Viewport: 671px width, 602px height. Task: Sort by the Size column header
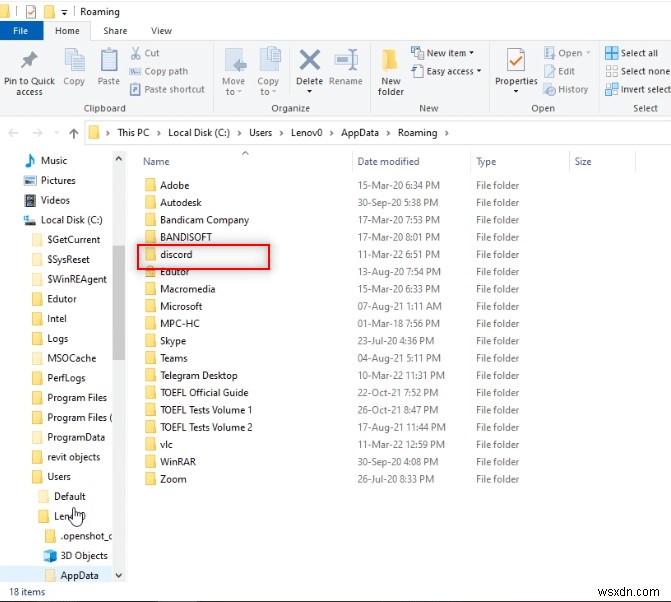pyautogui.click(x=583, y=162)
